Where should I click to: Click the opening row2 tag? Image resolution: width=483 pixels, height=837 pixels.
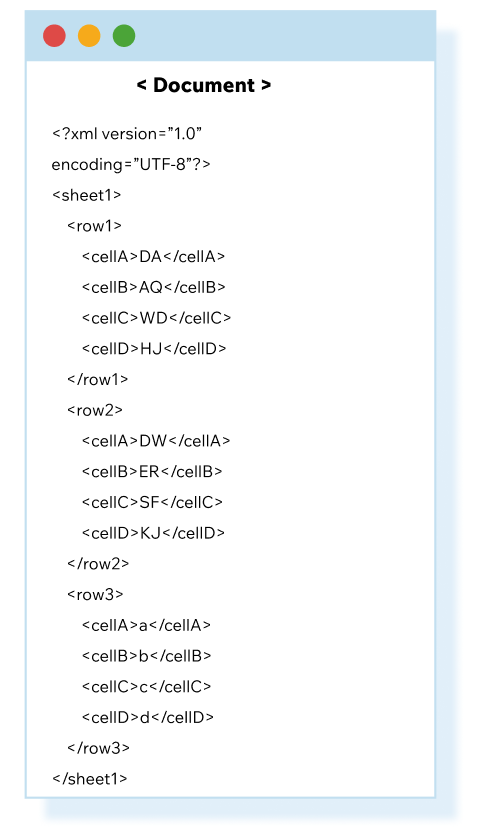click(x=95, y=410)
